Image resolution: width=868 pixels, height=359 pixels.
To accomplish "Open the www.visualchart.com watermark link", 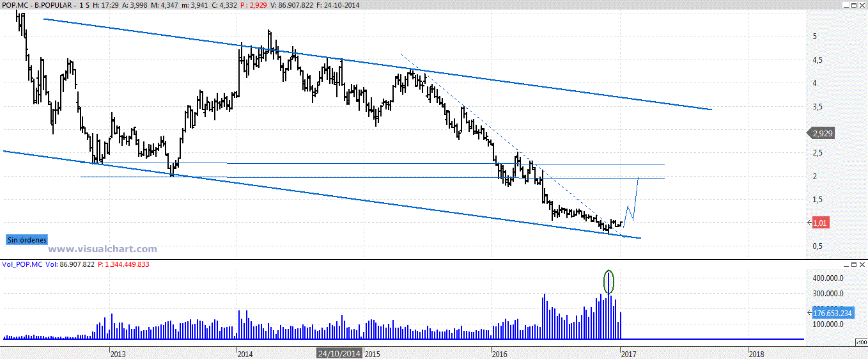I will [103, 249].
